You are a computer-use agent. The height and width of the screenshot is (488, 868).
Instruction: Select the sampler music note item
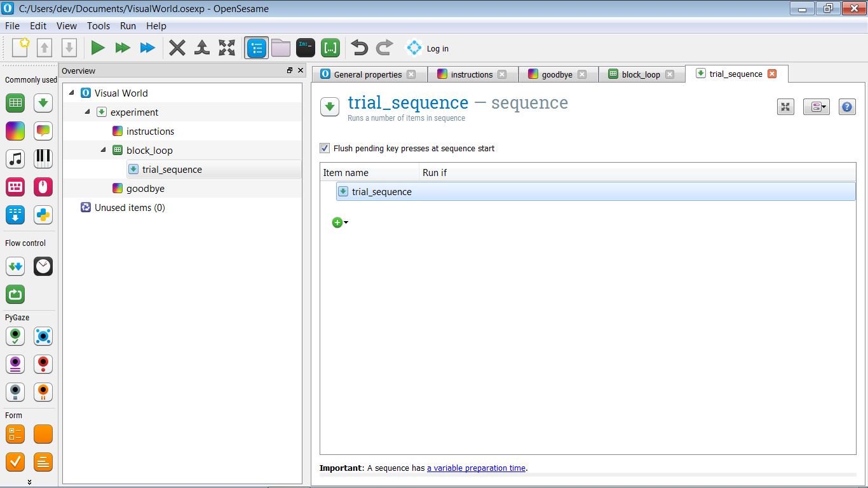(15, 159)
